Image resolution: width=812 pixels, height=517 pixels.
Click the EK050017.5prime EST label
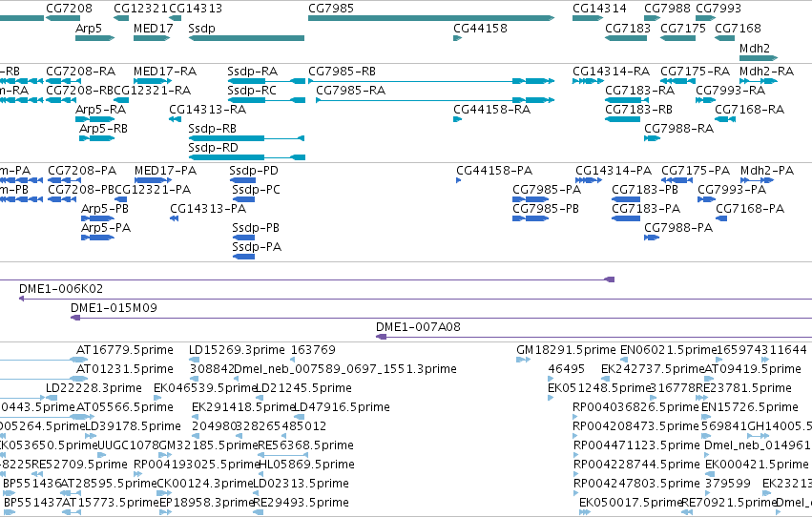pos(631,503)
